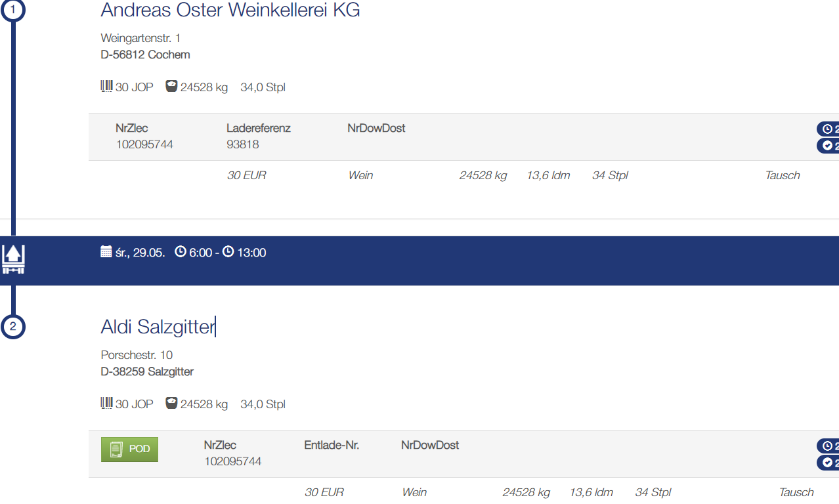Viewport: 839px width, 504px height.
Task: Click the order number 102095744 under Aldi stop
Action: pyautogui.click(x=233, y=461)
